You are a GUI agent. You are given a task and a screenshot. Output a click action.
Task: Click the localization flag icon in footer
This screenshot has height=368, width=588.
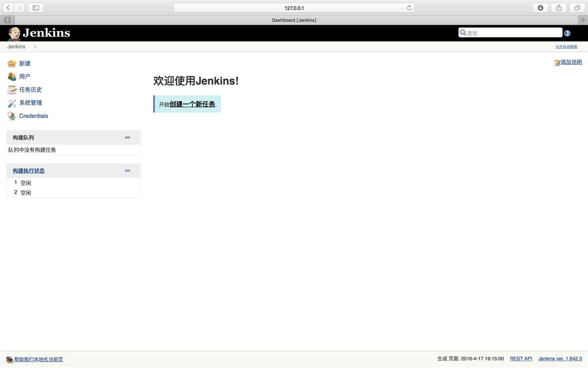pos(9,360)
